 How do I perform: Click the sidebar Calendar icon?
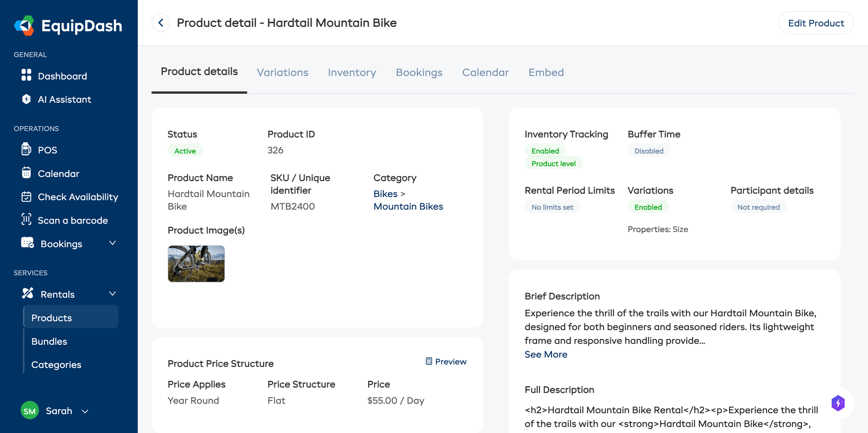point(27,173)
